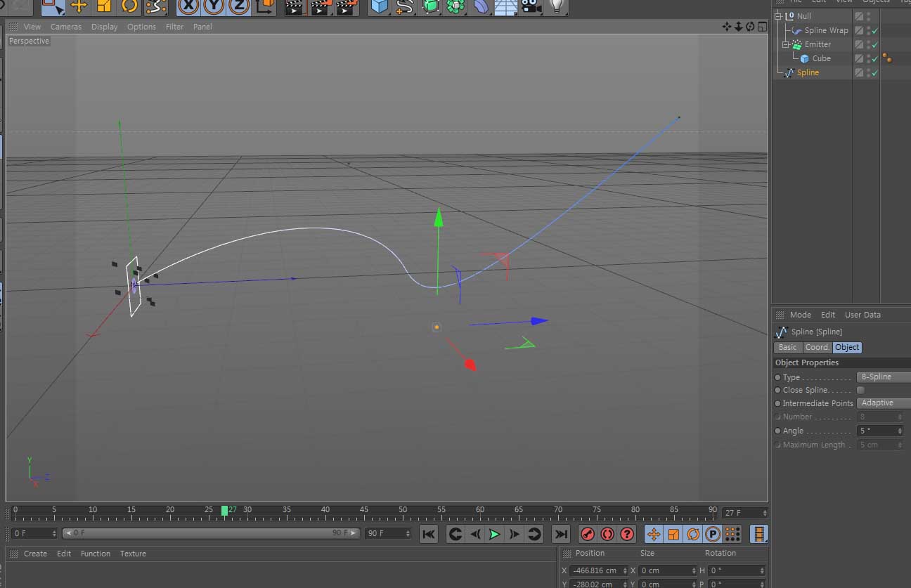Add a camera object
The image size is (911, 588).
tap(531, 6)
